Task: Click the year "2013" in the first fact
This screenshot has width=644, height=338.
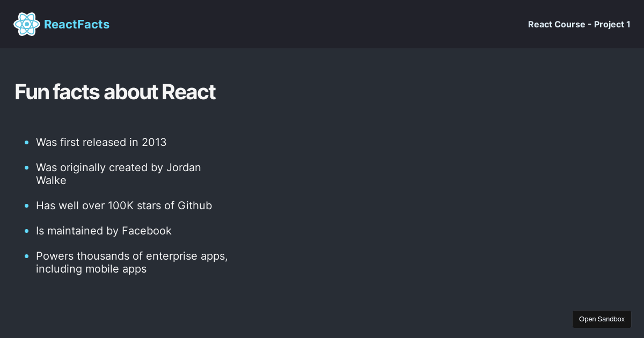Action: point(154,142)
